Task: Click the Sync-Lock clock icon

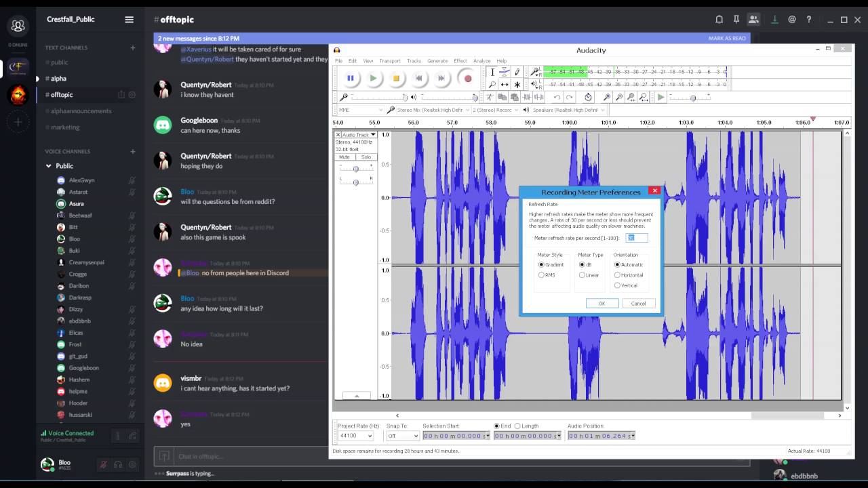Action: [x=588, y=97]
